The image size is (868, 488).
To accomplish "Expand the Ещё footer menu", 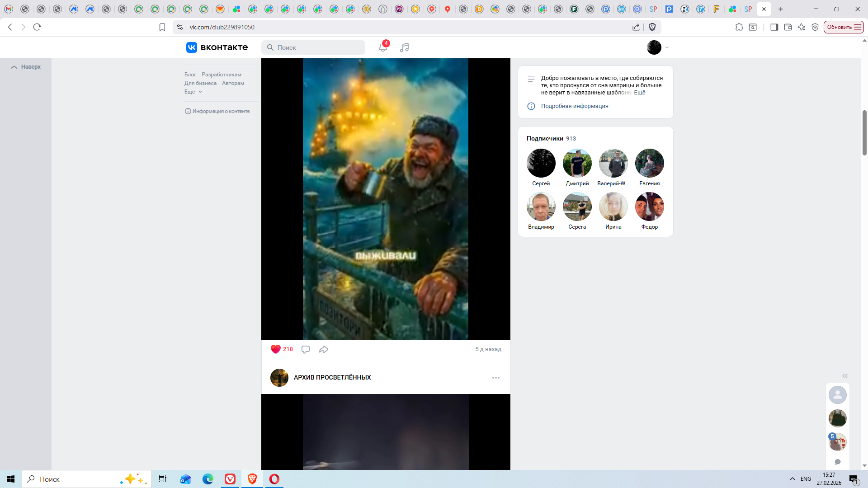I will 193,92.
